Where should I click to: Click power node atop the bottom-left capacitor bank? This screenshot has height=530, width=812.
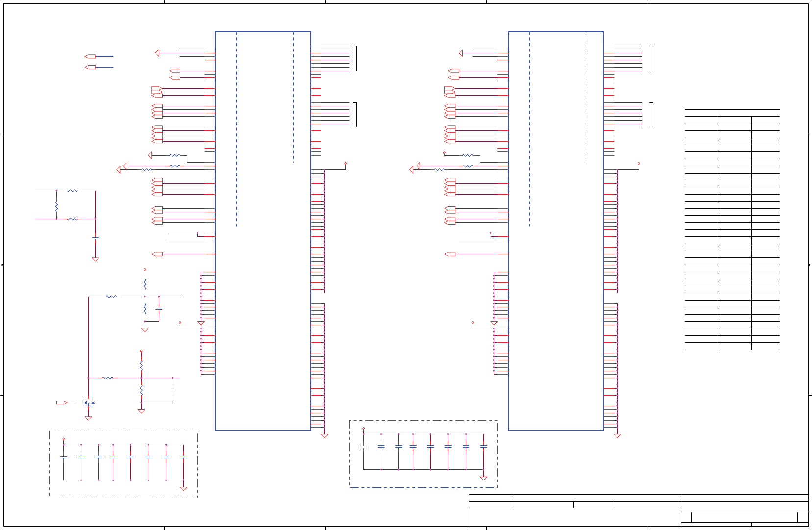(x=63, y=439)
